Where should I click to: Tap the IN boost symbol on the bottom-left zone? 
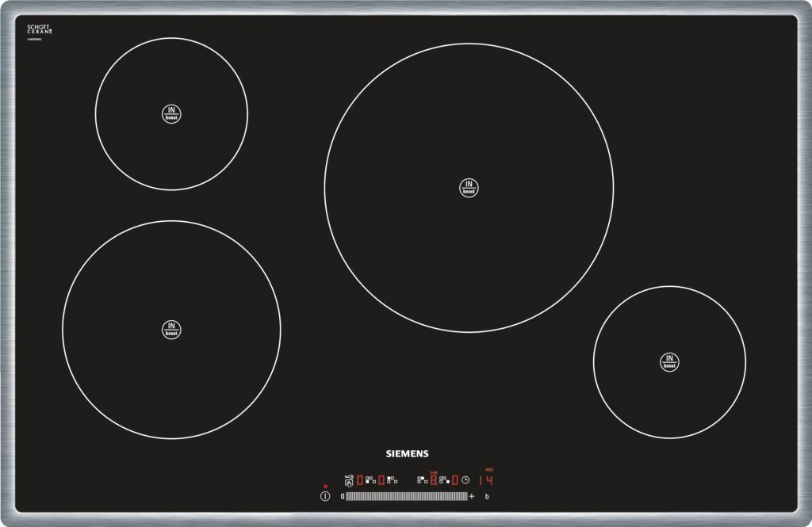click(171, 330)
